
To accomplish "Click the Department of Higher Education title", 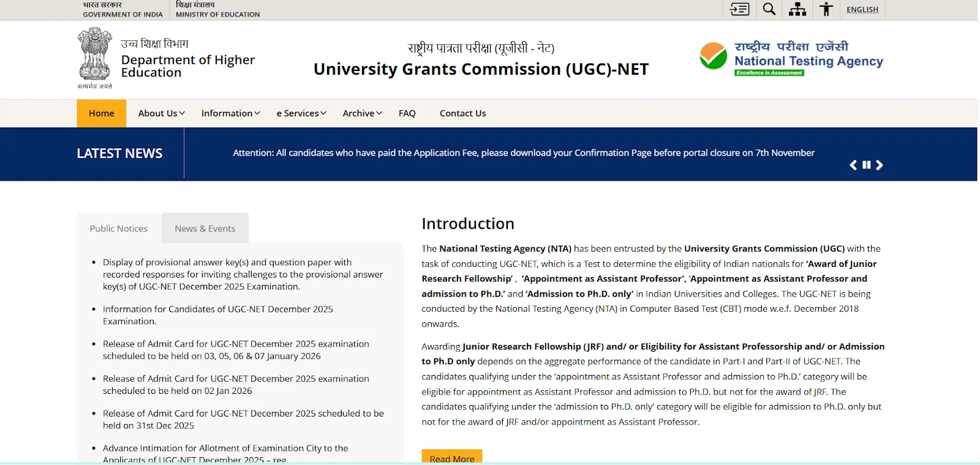I will pos(188,66).
